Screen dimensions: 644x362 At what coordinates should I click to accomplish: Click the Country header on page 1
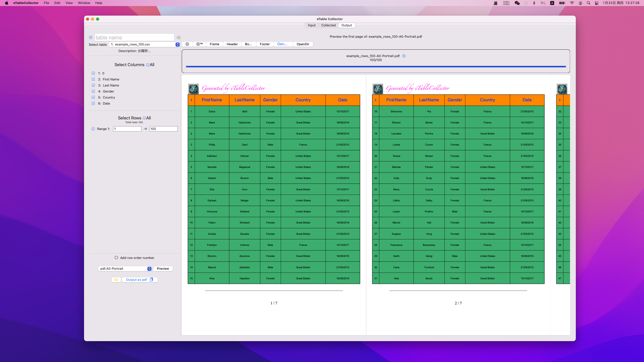point(303,100)
